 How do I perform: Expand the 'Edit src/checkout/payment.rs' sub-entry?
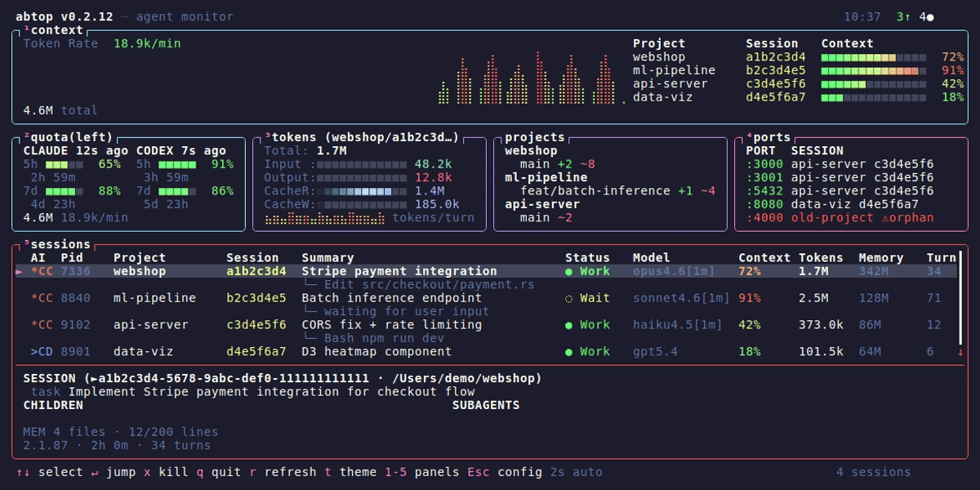429,285
